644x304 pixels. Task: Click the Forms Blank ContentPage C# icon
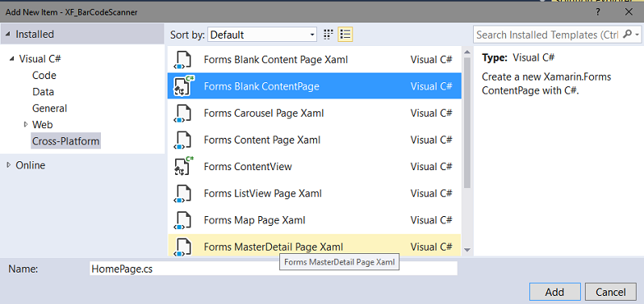click(x=183, y=86)
